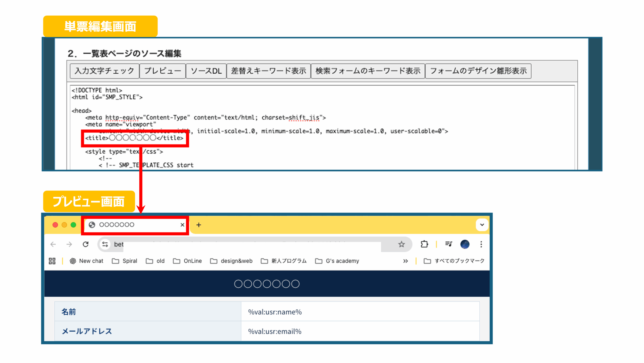Open a new browser tab with plus
This screenshot has width=644, height=363.
(199, 225)
